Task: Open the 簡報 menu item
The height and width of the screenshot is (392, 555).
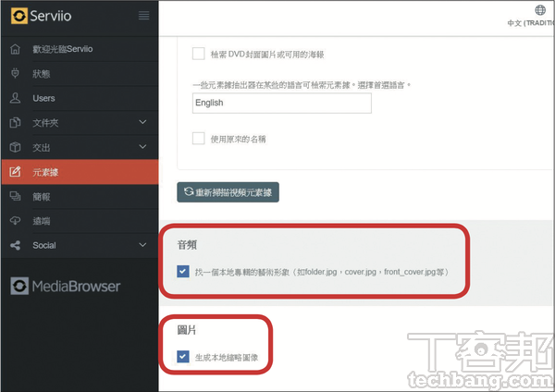Action: [42, 197]
